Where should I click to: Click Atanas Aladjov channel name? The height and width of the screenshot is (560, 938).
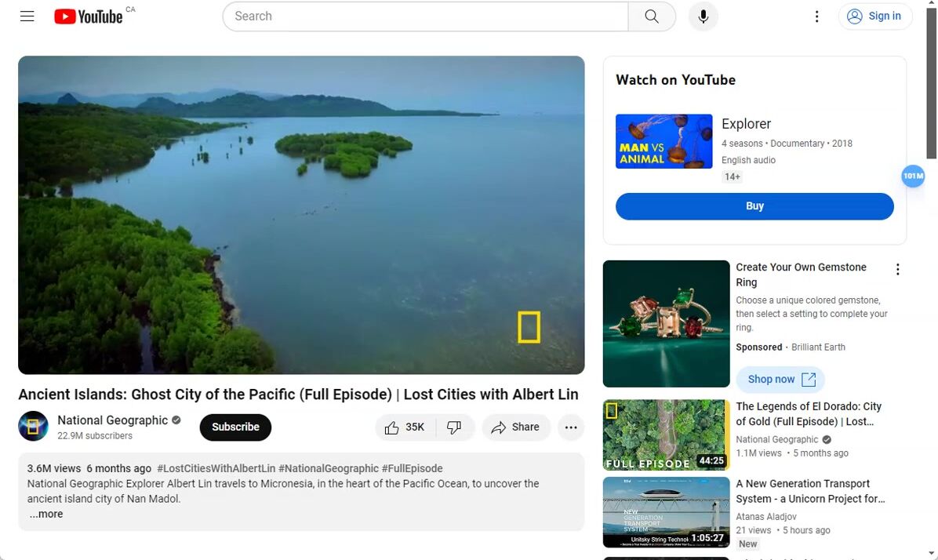click(x=765, y=516)
